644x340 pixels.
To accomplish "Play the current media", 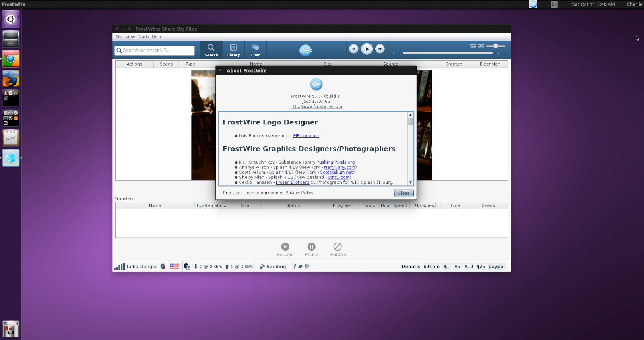I will point(367,49).
